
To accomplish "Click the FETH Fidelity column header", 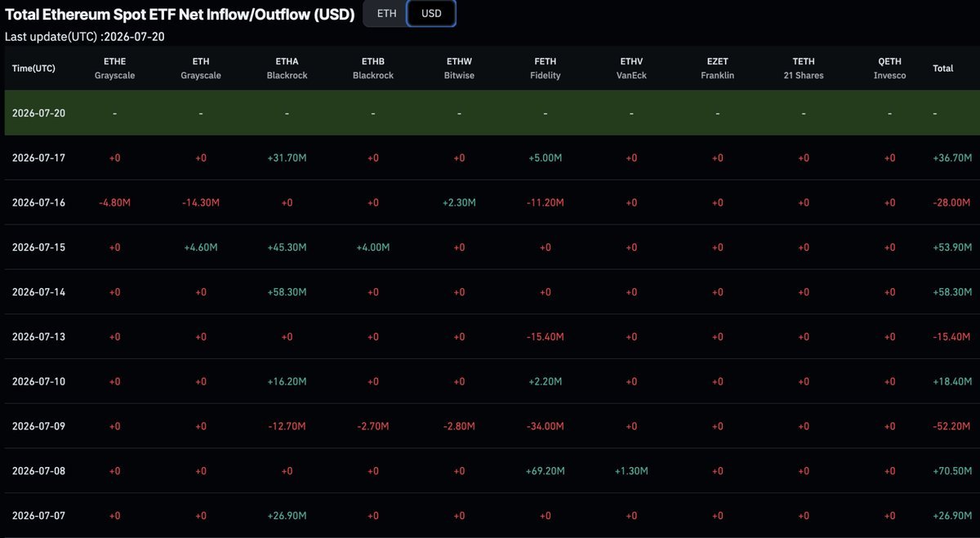I will point(546,69).
